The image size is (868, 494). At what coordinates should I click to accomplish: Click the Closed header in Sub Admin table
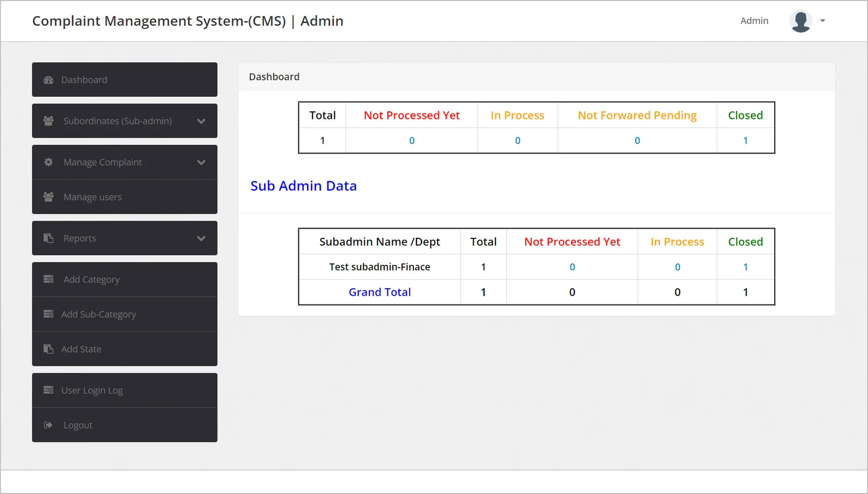click(745, 242)
